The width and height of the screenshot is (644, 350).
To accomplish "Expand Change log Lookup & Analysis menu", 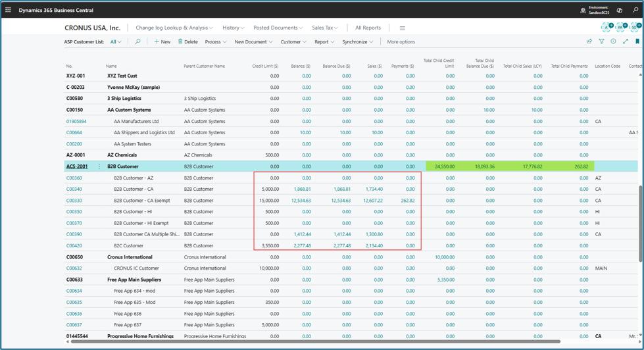I will coord(174,28).
